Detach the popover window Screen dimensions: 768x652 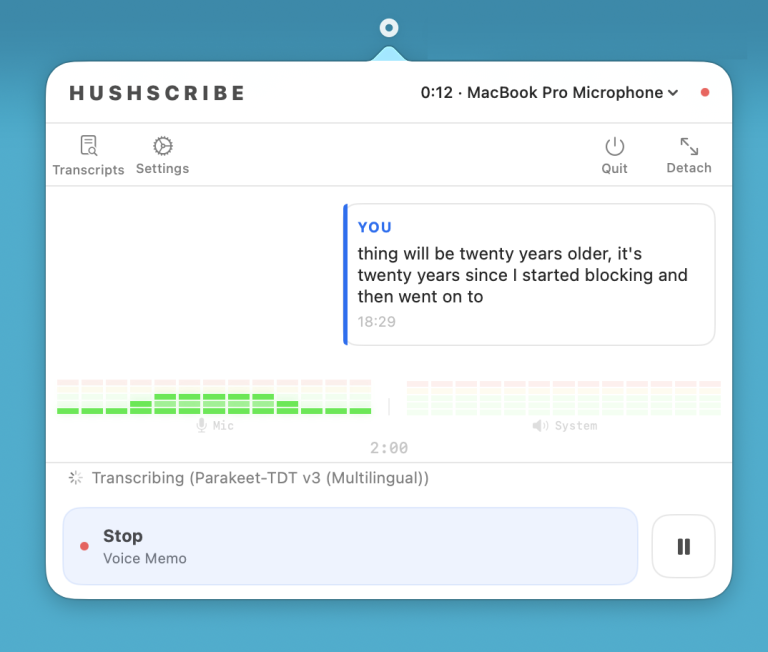tap(689, 155)
